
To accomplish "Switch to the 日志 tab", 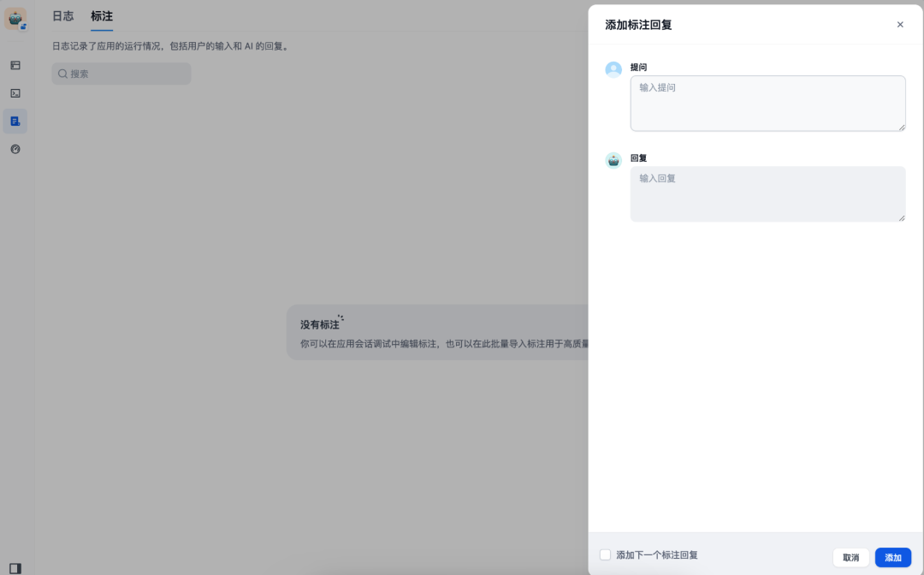I will (x=62, y=15).
